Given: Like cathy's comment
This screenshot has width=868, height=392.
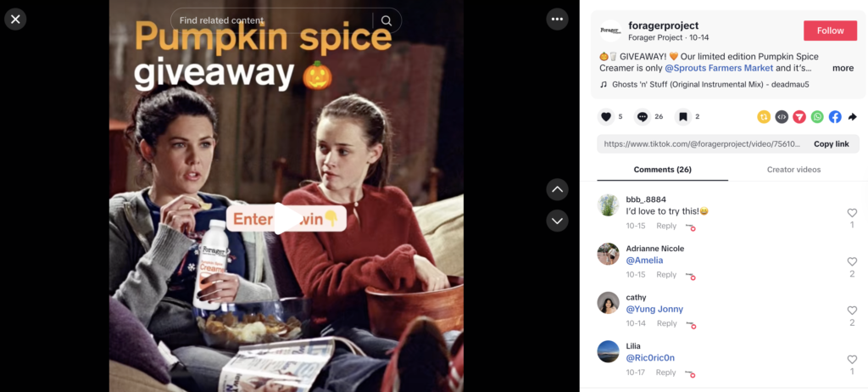Looking at the screenshot, I should [852, 311].
